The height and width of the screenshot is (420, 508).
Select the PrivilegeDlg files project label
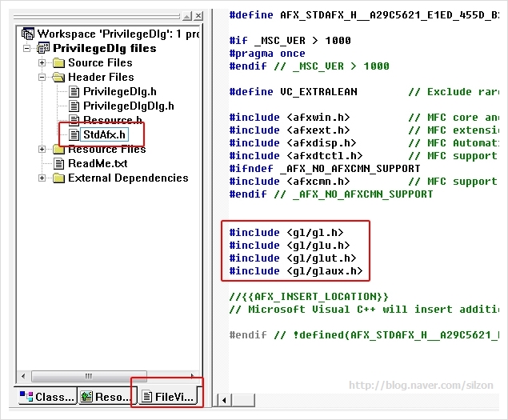[105, 48]
